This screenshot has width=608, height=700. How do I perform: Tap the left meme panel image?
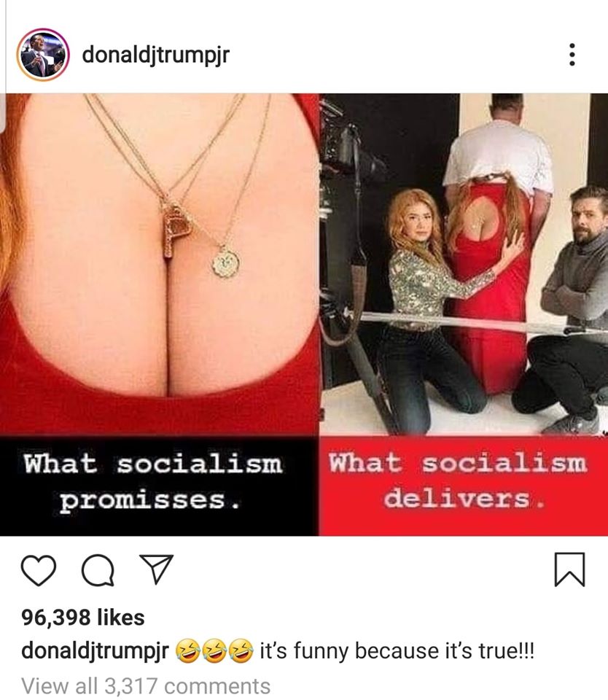(159, 263)
